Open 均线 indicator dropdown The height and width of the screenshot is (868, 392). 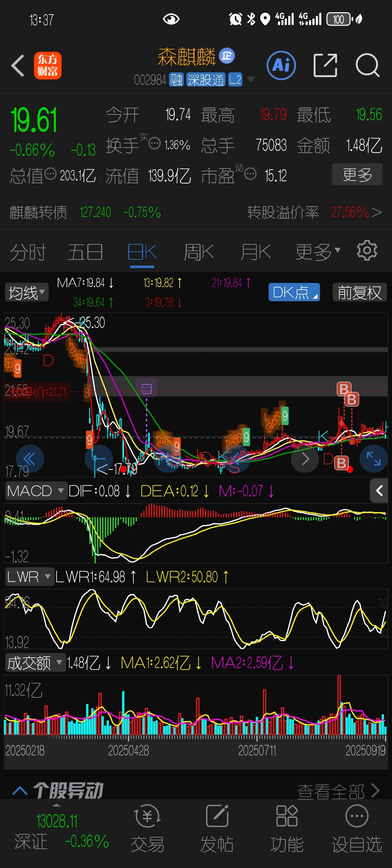27,292
